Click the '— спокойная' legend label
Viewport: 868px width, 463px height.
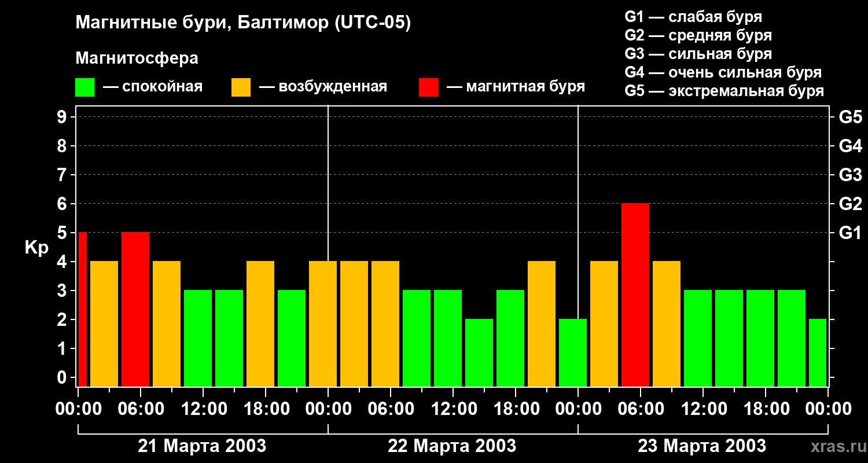pyautogui.click(x=153, y=87)
